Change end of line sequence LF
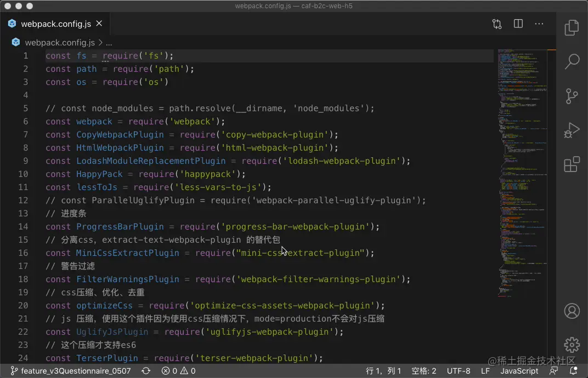The width and height of the screenshot is (588, 378). coord(485,371)
